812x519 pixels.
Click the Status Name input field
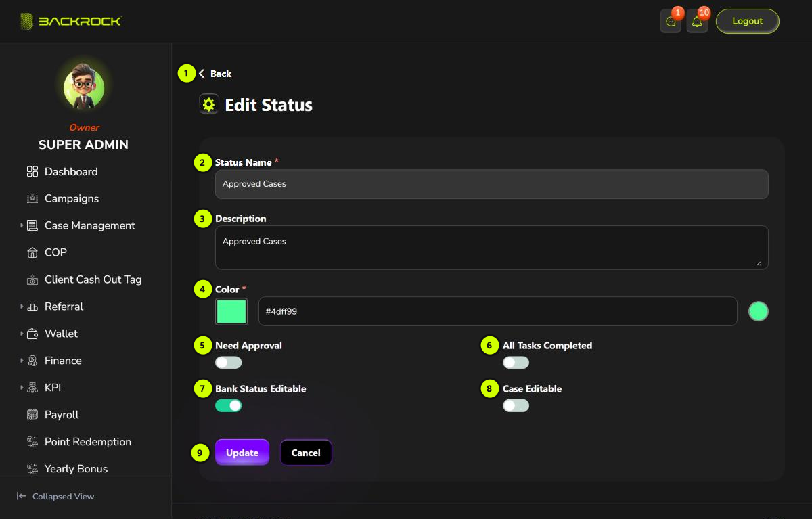(492, 184)
